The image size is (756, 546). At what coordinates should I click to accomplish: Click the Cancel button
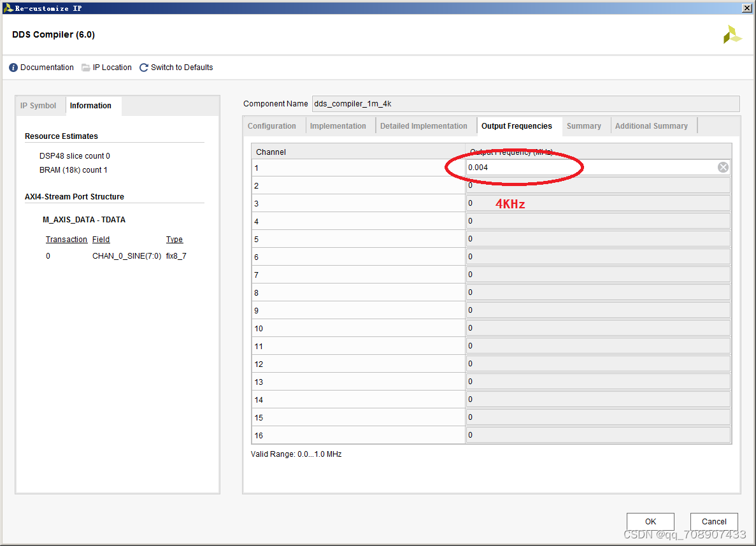pyautogui.click(x=714, y=521)
